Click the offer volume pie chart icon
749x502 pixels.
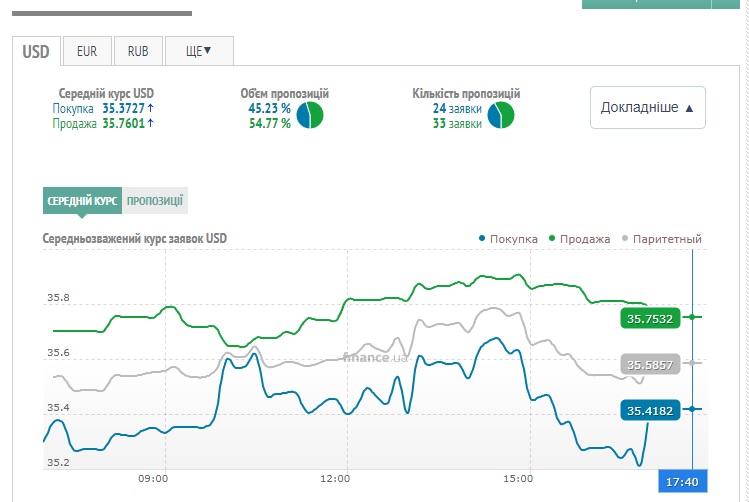(x=309, y=116)
